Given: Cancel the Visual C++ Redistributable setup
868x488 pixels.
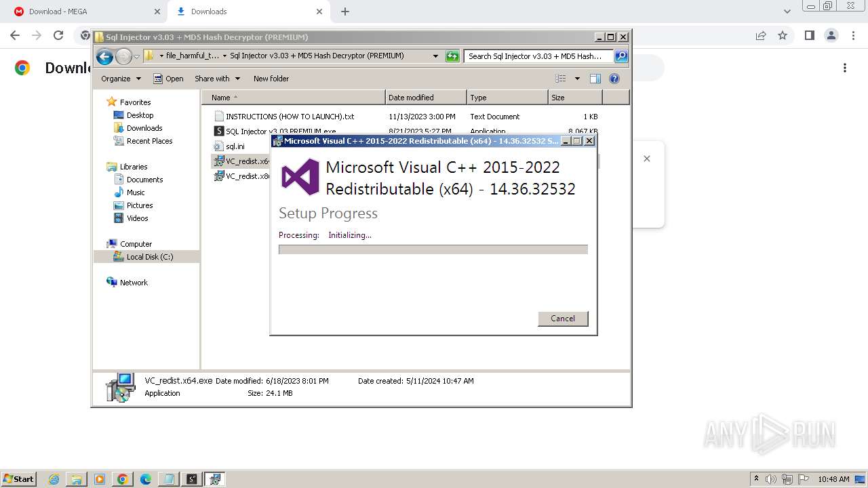Looking at the screenshot, I should pyautogui.click(x=563, y=319).
